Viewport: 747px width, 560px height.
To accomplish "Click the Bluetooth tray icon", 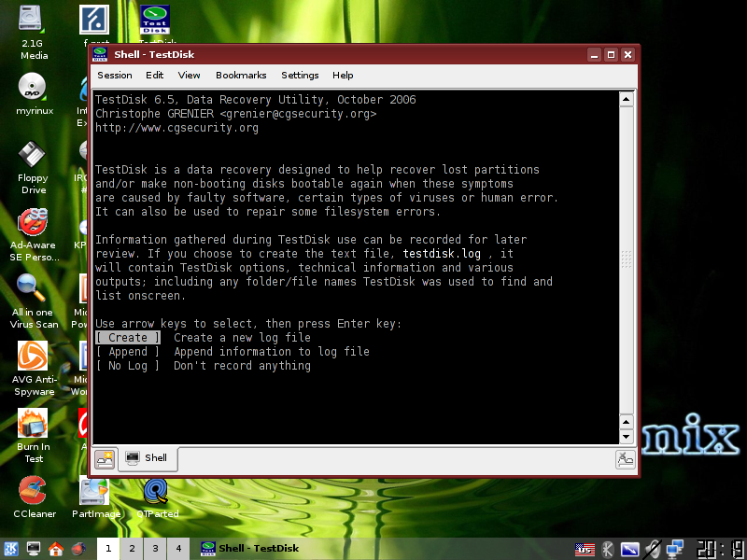I will [x=607, y=549].
